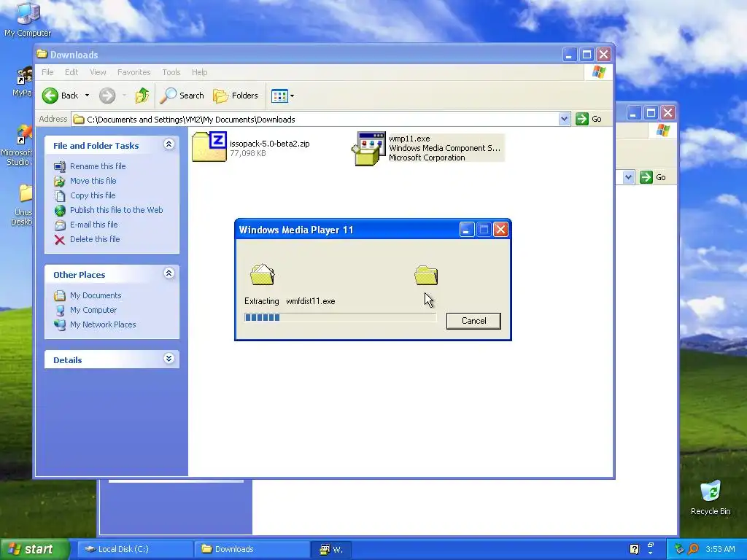Click the wmp11.exe file name text
747x560 pixels.
pyautogui.click(x=409, y=139)
